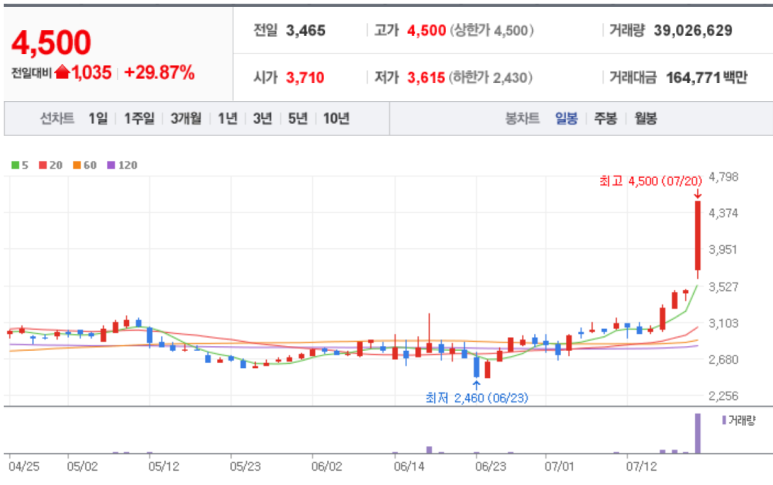Show the 1년 line chart

(228, 118)
